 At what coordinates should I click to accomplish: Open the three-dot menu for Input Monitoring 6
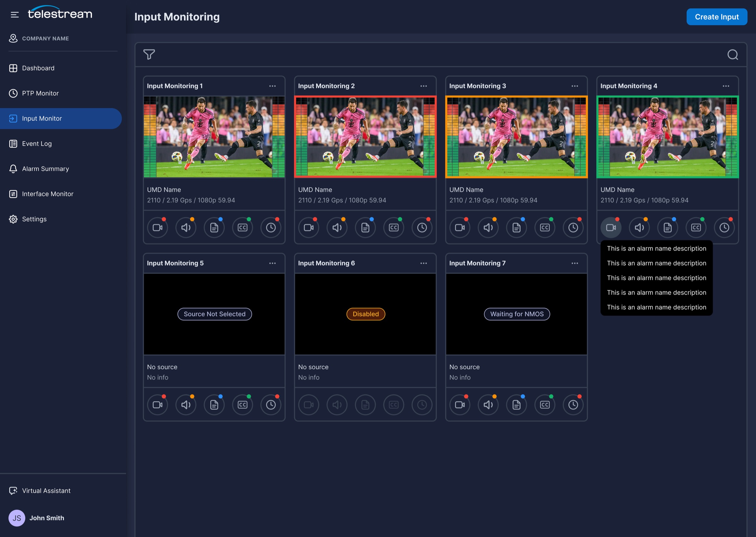click(423, 263)
